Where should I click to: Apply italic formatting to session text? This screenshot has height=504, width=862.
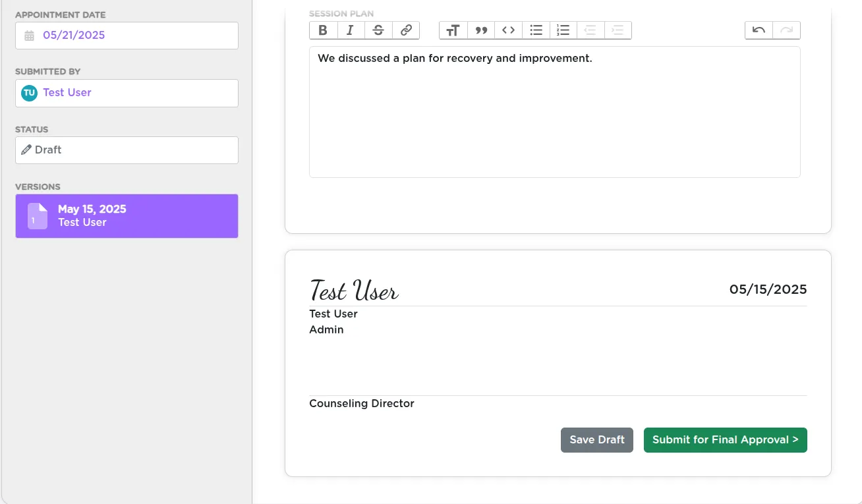[x=350, y=30]
